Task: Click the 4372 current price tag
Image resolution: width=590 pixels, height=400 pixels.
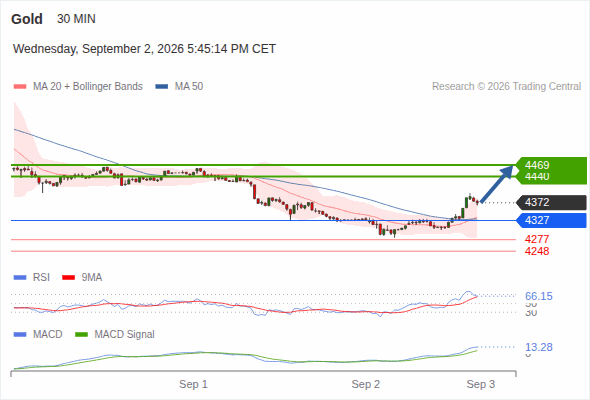Action: 551,202
